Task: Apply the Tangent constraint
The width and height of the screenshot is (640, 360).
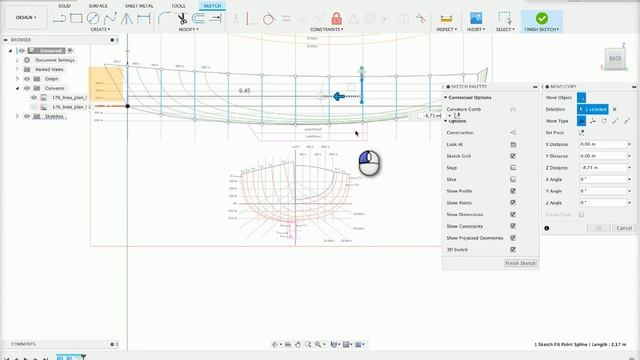Action: pyautogui.click(x=268, y=19)
